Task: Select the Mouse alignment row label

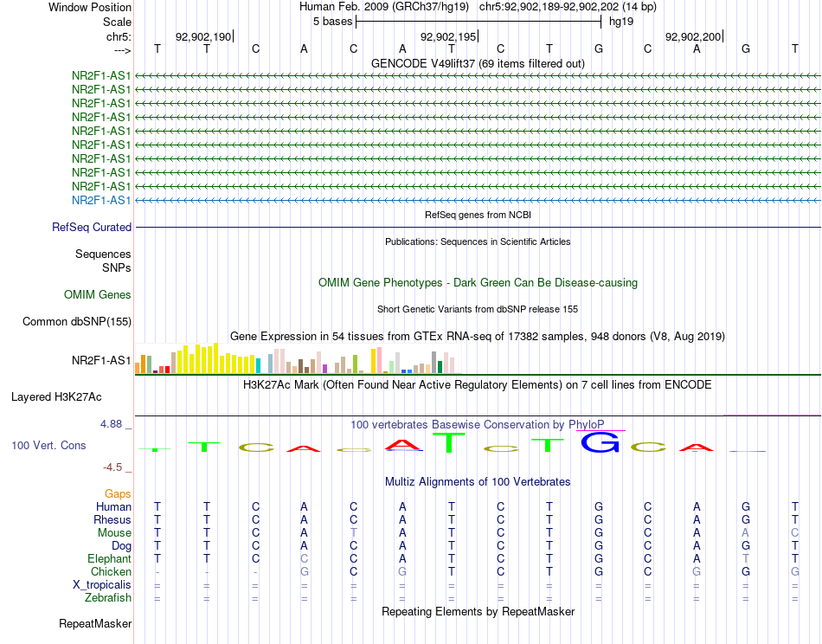Action: click(114, 533)
